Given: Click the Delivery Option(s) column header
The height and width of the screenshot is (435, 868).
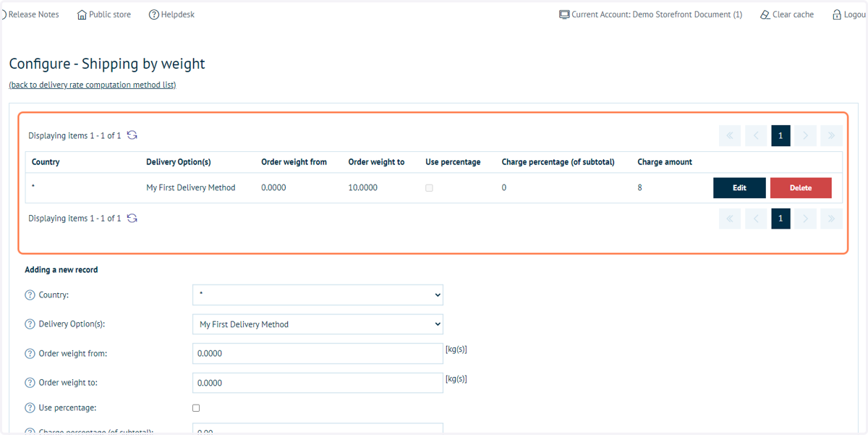Looking at the screenshot, I should point(179,162).
